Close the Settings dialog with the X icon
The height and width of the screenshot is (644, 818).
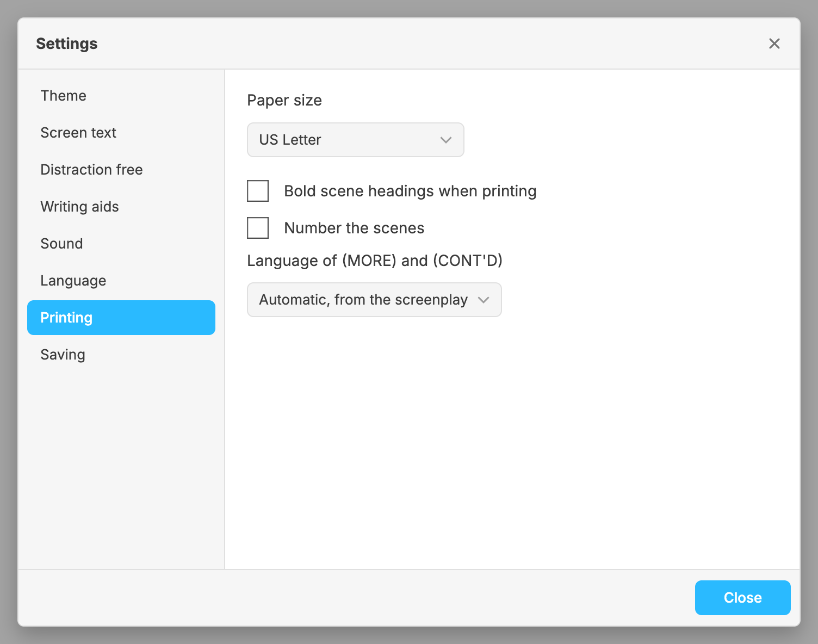[774, 44]
